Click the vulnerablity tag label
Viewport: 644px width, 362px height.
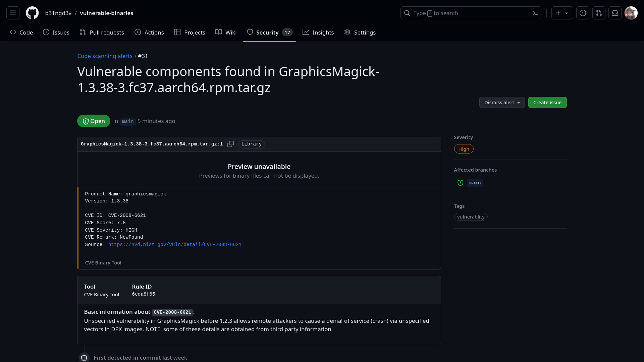471,217
